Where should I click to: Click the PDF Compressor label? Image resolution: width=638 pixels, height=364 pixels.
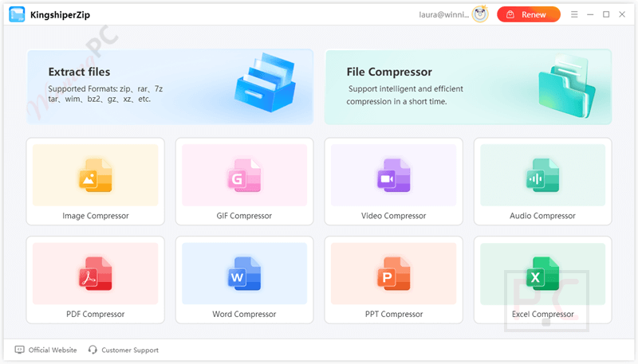(x=95, y=314)
